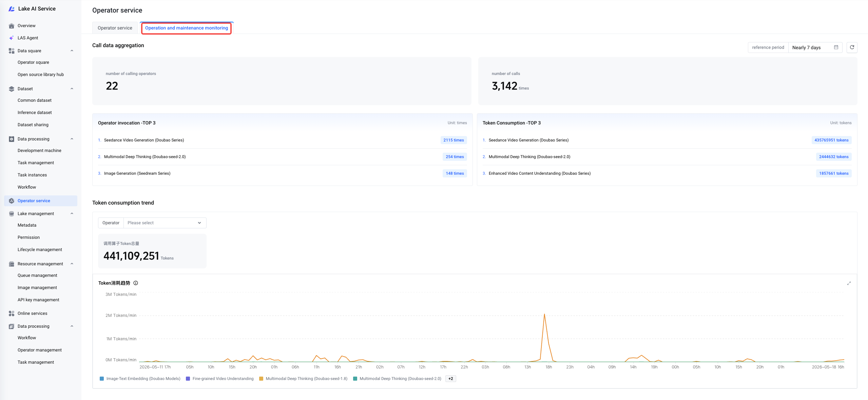Select Operation and maintenance monitoring tab
Image resolution: width=868 pixels, height=400 pixels.
click(x=187, y=28)
